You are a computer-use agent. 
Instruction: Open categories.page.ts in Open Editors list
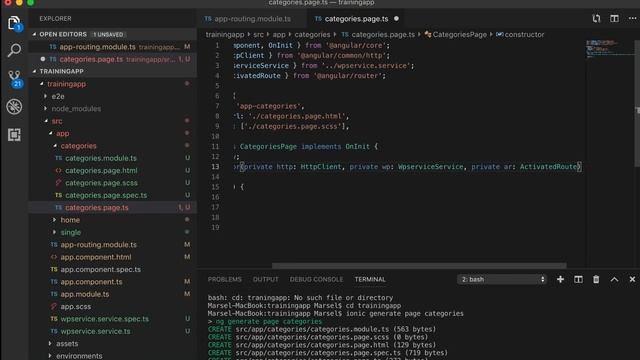(113, 59)
